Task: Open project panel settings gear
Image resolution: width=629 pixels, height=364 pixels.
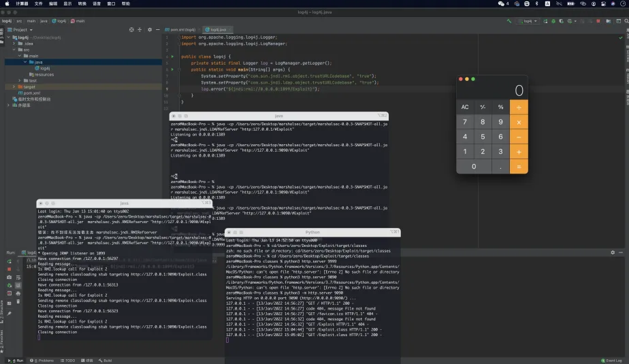Action: (x=150, y=30)
